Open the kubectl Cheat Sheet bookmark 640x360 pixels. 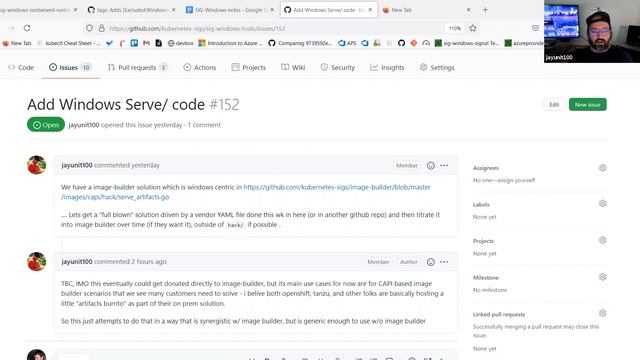tap(68, 43)
